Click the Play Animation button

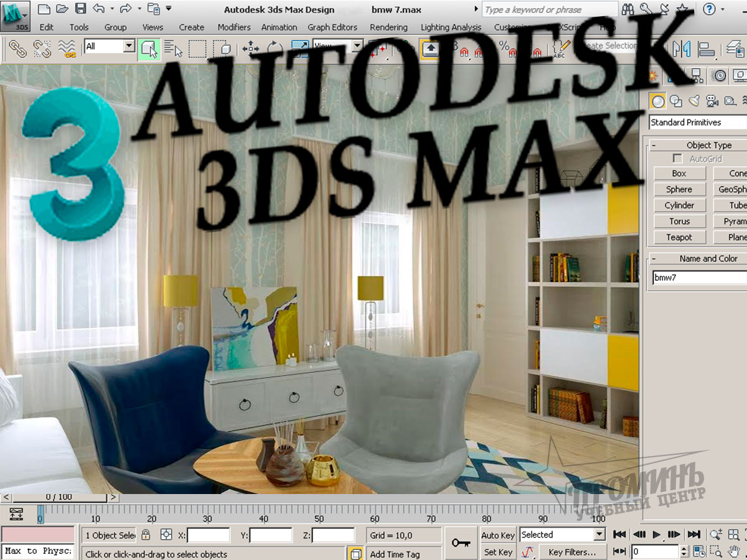pos(657,534)
